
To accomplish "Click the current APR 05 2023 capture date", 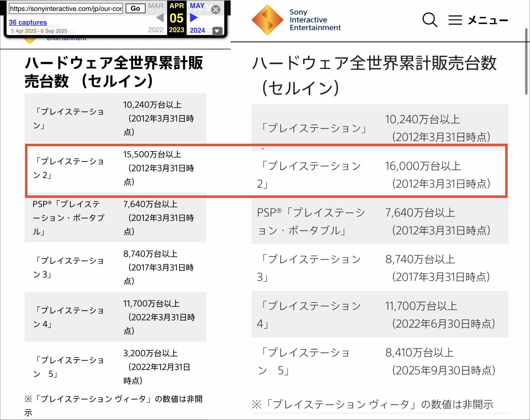I will click(x=177, y=18).
